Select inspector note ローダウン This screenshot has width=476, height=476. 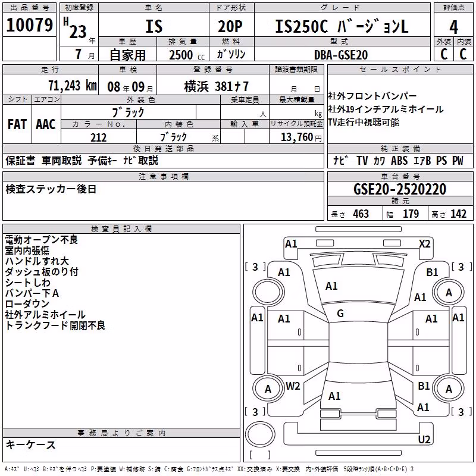pos(27,304)
